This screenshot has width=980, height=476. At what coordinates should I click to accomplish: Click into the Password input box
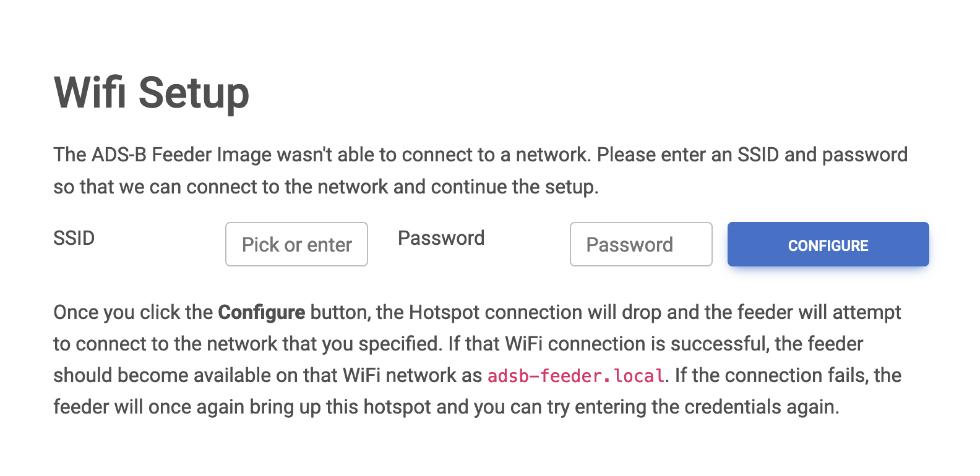pos(641,244)
